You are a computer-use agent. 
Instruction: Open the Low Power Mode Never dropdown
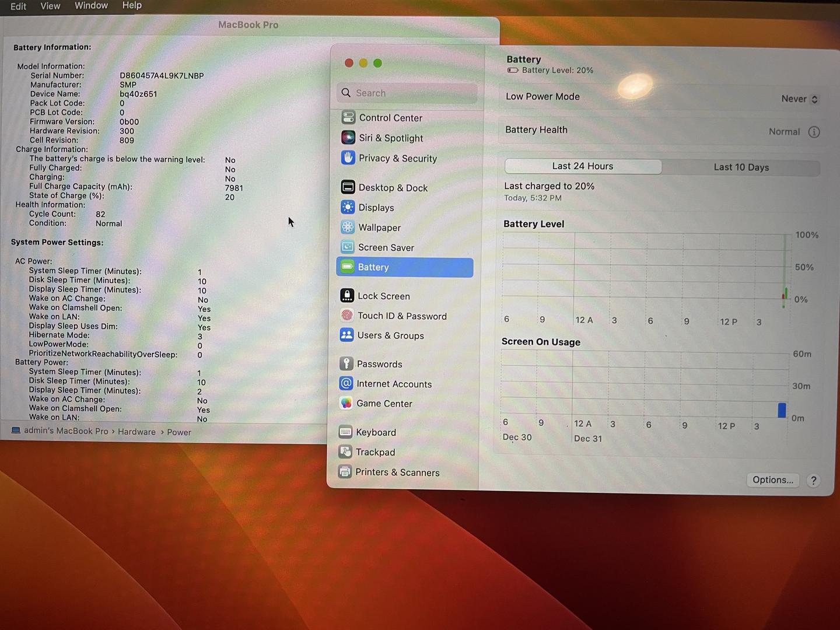tap(800, 99)
